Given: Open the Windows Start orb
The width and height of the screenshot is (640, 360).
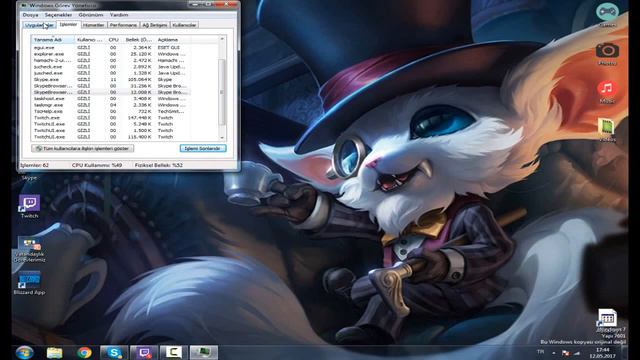Looking at the screenshot, I should click(24, 353).
